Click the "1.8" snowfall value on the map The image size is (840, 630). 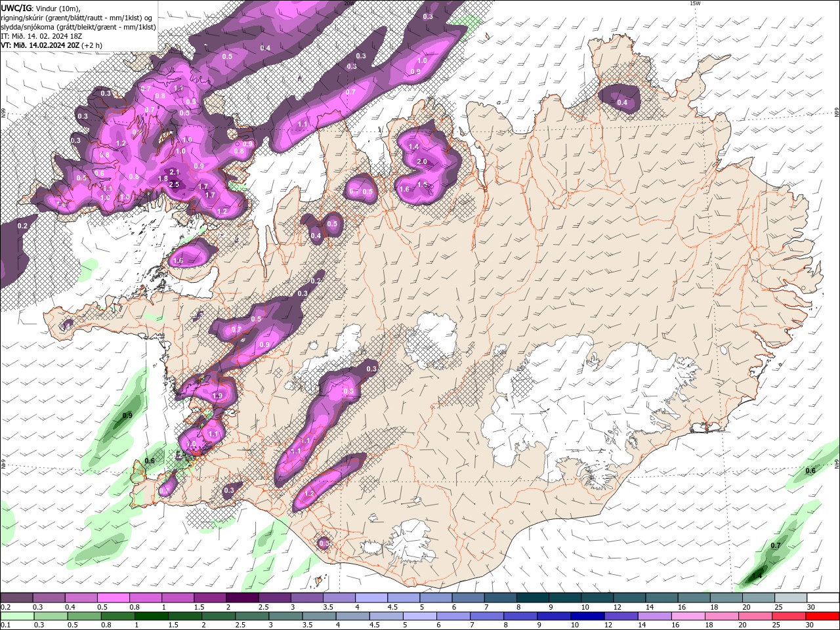click(x=163, y=178)
